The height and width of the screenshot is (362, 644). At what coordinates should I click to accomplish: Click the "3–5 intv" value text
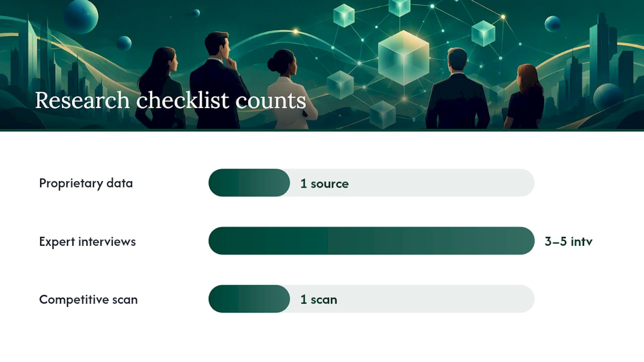pos(569,241)
